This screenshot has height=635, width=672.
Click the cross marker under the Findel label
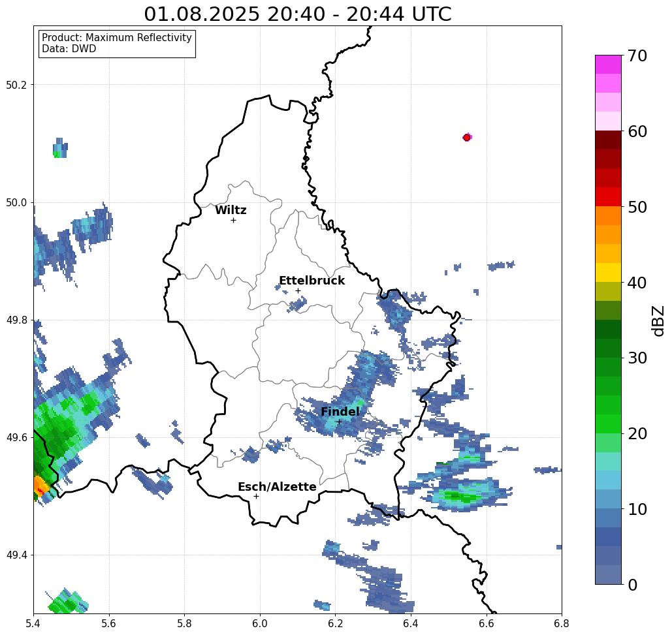[338, 422]
